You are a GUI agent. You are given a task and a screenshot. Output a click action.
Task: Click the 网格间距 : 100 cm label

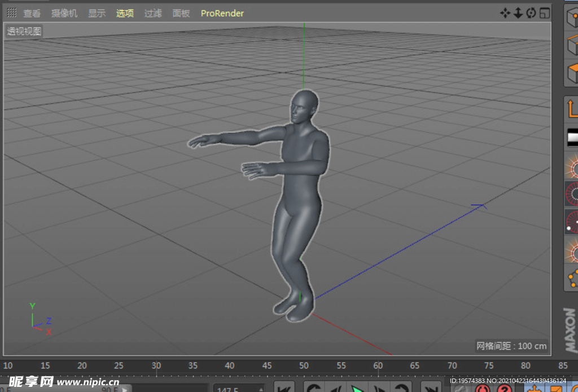click(511, 346)
